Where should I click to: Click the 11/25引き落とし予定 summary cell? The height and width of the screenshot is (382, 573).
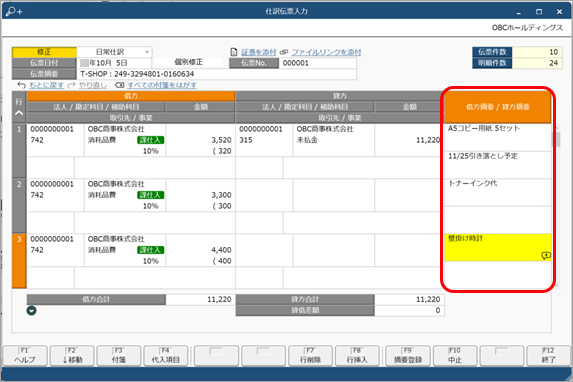point(497,165)
